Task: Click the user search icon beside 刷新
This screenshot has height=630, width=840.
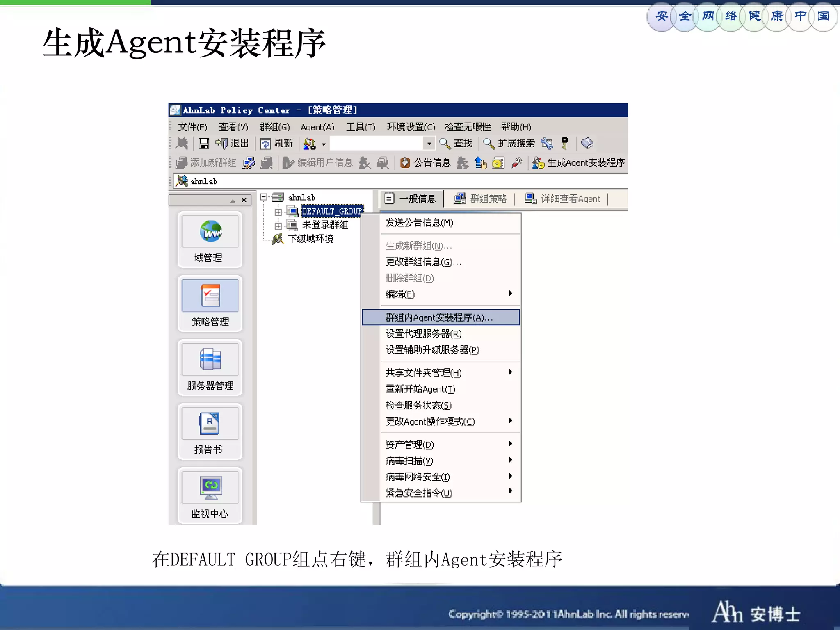Action: [309, 144]
